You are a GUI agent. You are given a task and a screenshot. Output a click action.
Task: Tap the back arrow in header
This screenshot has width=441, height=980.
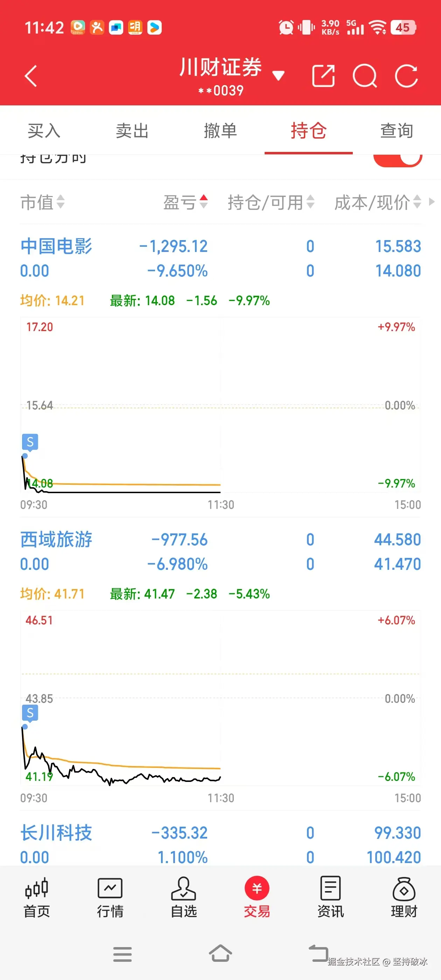click(x=31, y=76)
